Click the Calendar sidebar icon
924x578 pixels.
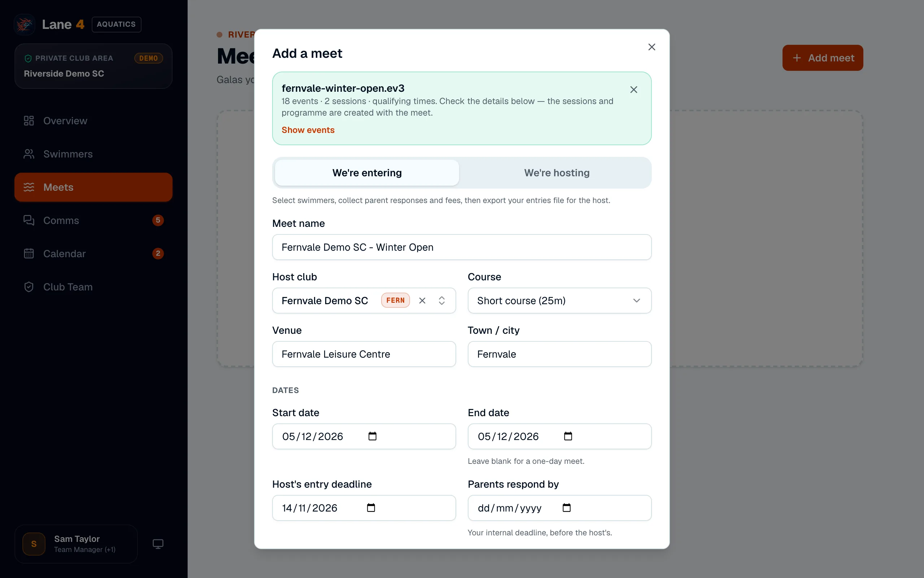tap(29, 254)
